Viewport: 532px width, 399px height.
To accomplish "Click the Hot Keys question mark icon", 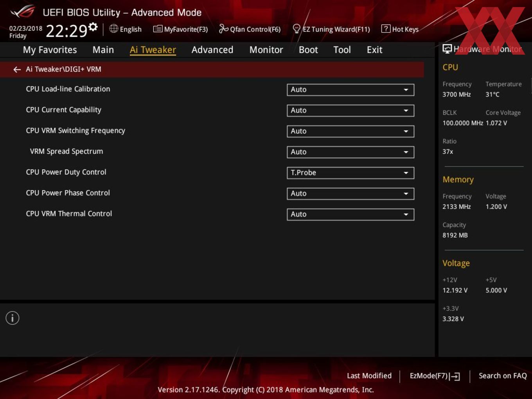I will (x=386, y=29).
